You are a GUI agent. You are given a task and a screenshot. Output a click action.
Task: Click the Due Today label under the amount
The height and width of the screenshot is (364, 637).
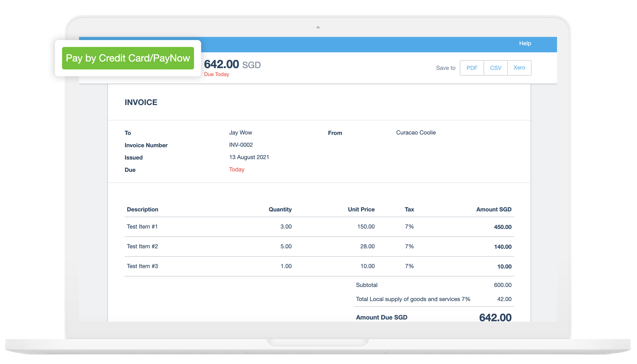click(217, 74)
